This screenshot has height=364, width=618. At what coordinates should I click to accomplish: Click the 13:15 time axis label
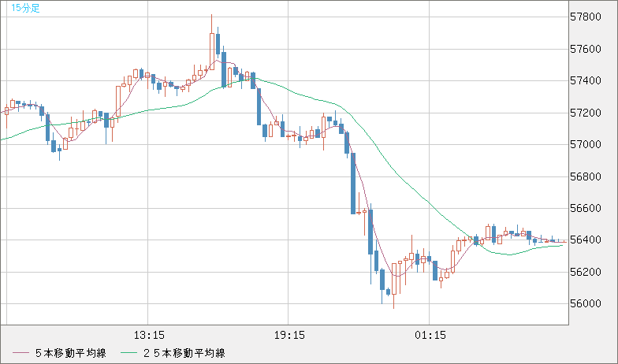click(149, 336)
